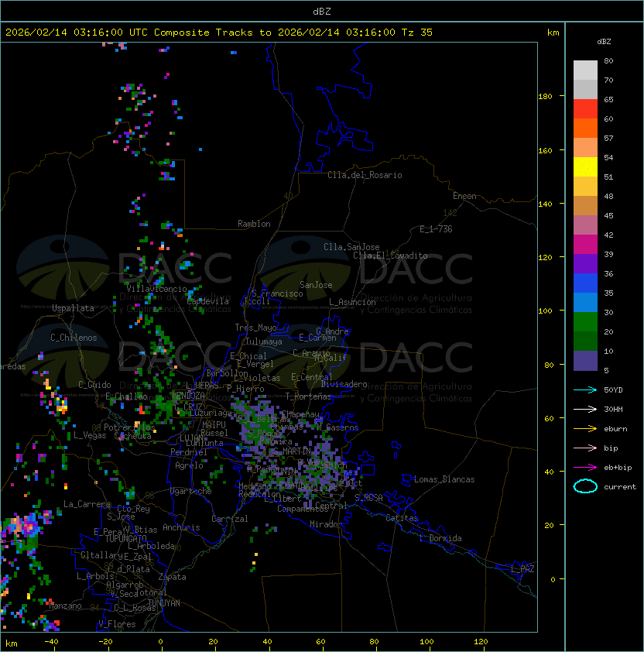Click the 'Capdevila' map label

(x=208, y=301)
